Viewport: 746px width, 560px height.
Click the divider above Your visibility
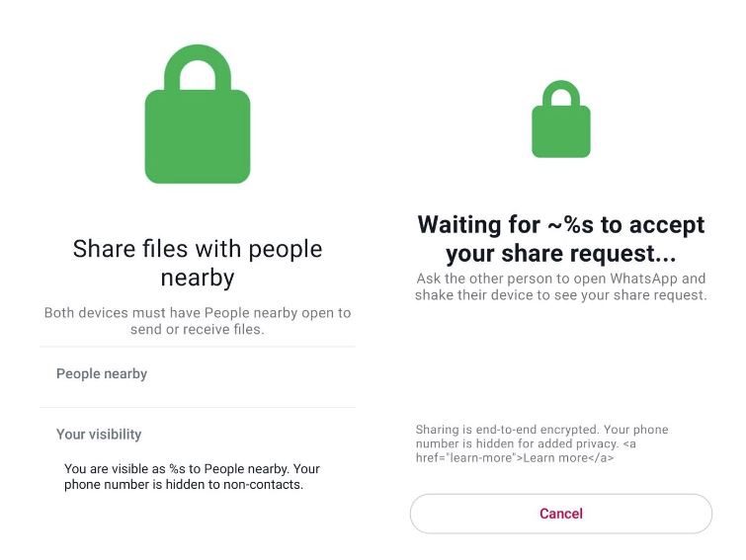(198, 407)
